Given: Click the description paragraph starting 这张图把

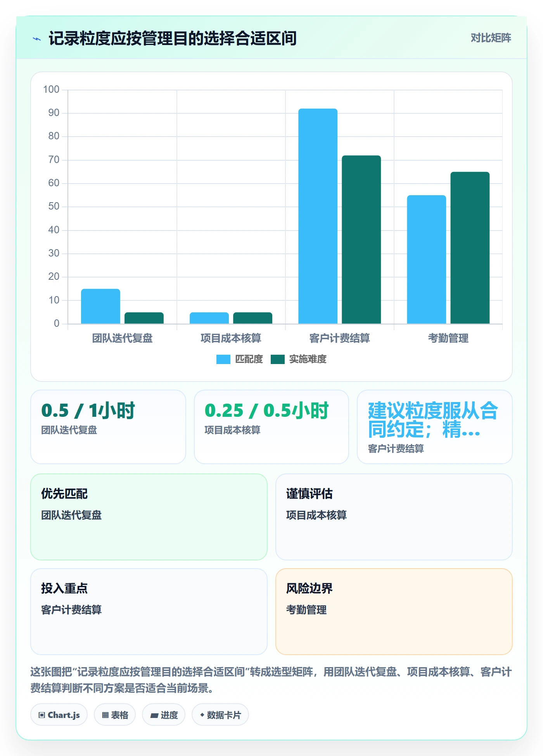Looking at the screenshot, I should click(x=271, y=680).
